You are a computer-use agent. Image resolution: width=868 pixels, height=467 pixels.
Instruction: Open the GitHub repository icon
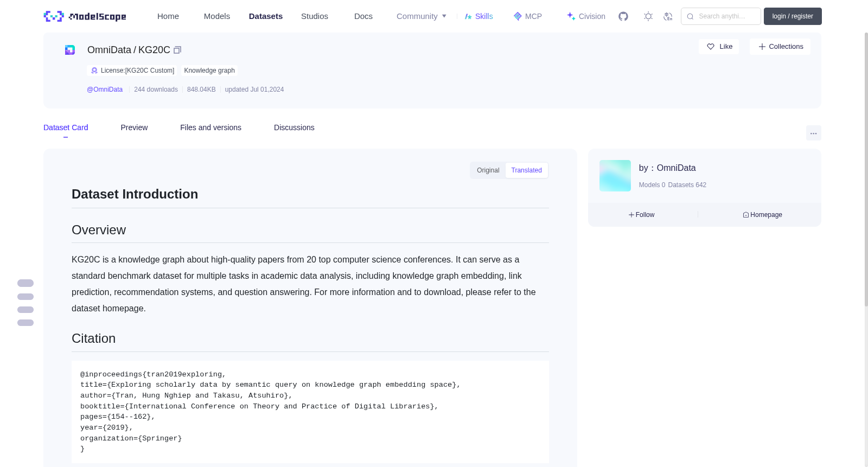click(623, 16)
